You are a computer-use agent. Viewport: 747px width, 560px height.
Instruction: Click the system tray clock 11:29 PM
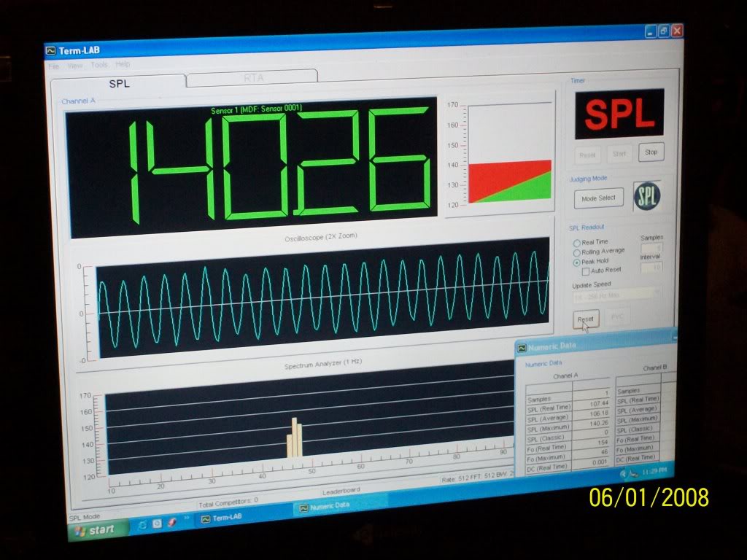click(654, 472)
